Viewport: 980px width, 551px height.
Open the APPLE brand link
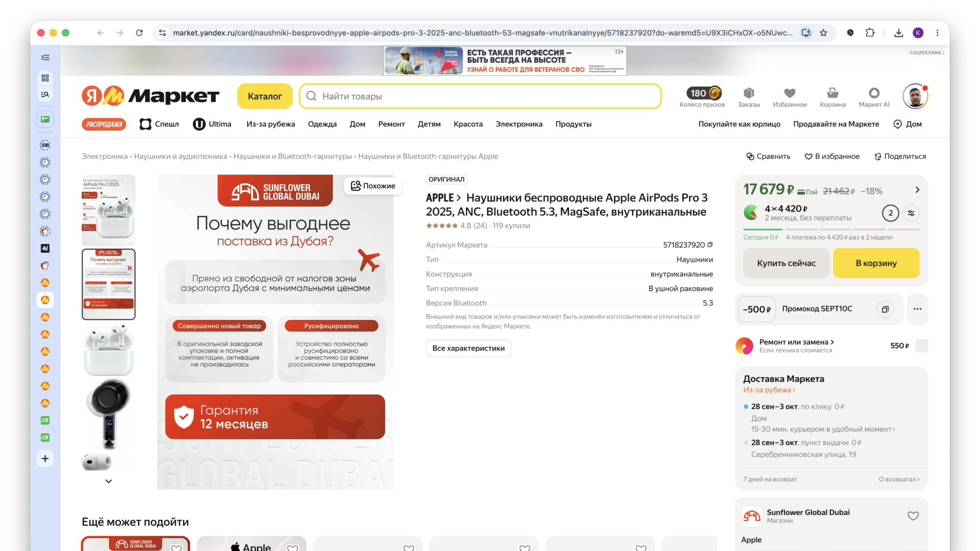443,198
